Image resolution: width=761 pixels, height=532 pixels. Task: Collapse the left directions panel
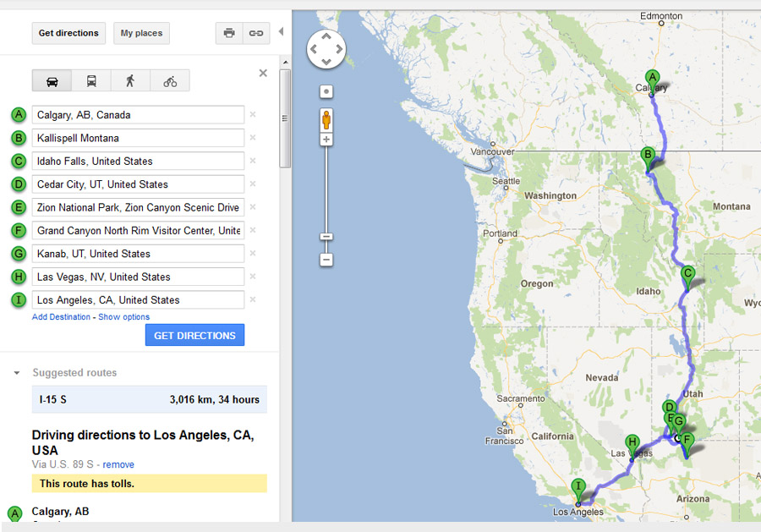pyautogui.click(x=282, y=32)
